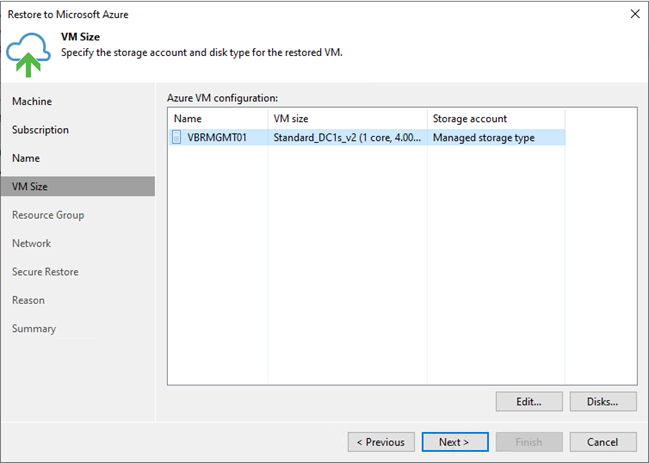
Task: Click the Storage account column header
Action: (495, 119)
